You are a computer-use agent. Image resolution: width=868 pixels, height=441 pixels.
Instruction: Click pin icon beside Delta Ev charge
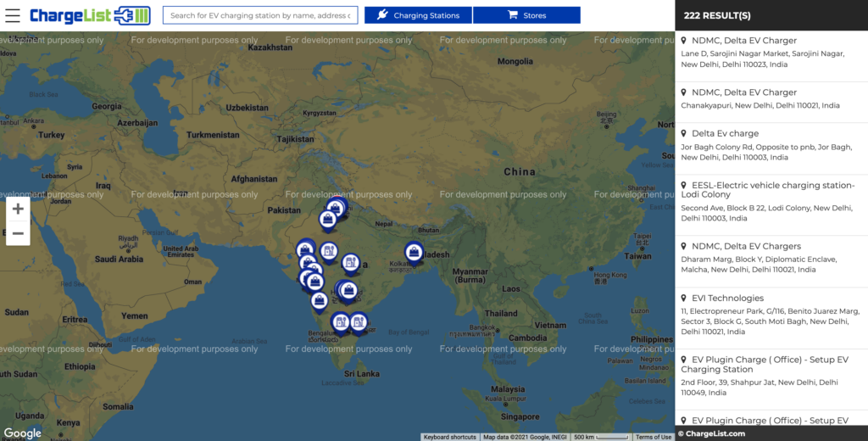point(684,133)
